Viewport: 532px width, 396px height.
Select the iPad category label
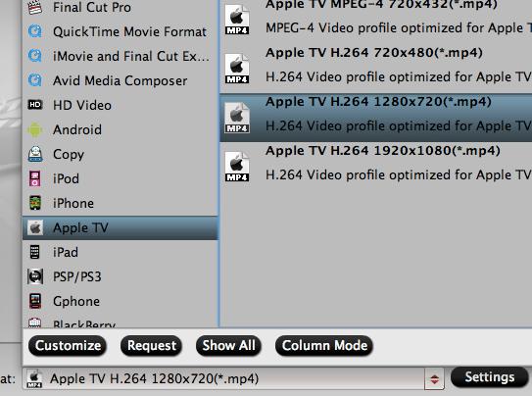(x=66, y=252)
